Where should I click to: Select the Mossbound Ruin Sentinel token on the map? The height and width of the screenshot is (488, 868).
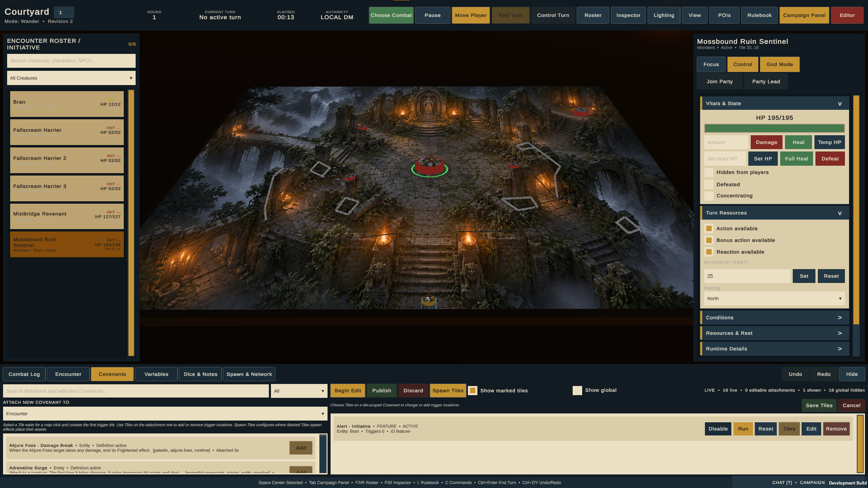click(x=429, y=166)
